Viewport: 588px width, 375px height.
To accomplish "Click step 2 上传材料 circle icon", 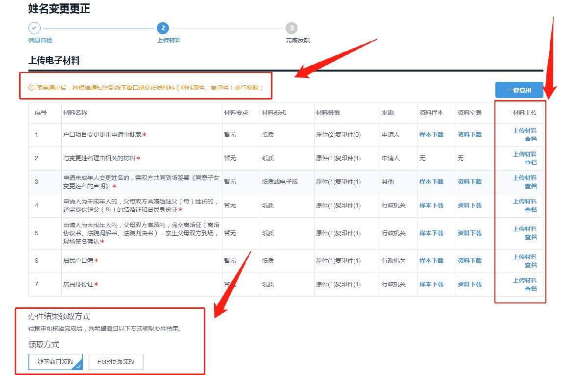I will click(163, 28).
